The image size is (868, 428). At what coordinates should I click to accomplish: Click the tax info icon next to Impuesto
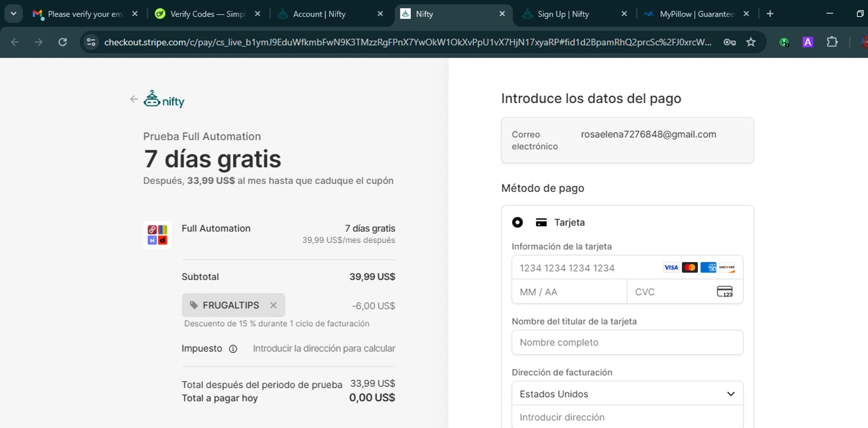coord(233,349)
